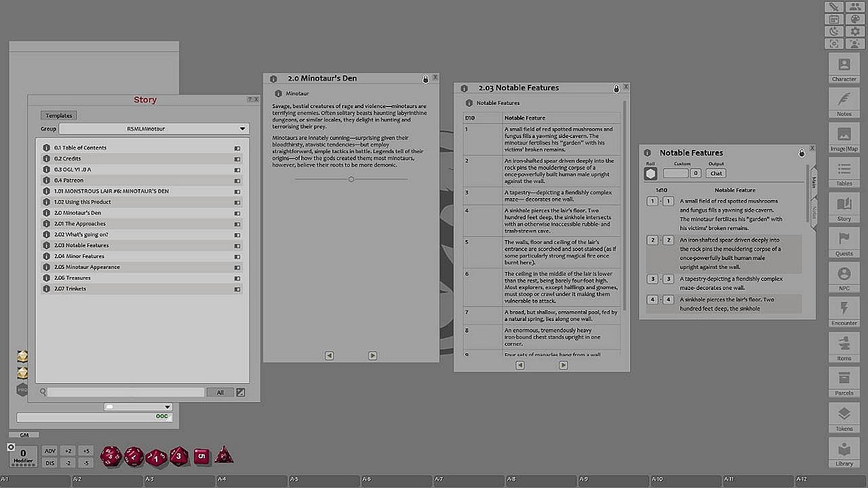Roll the d8 die
This screenshot has height=488, width=868.
[x=179, y=456]
